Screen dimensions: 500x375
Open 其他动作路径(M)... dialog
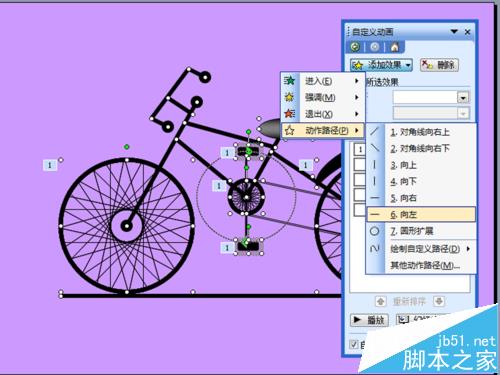pyautogui.click(x=421, y=265)
